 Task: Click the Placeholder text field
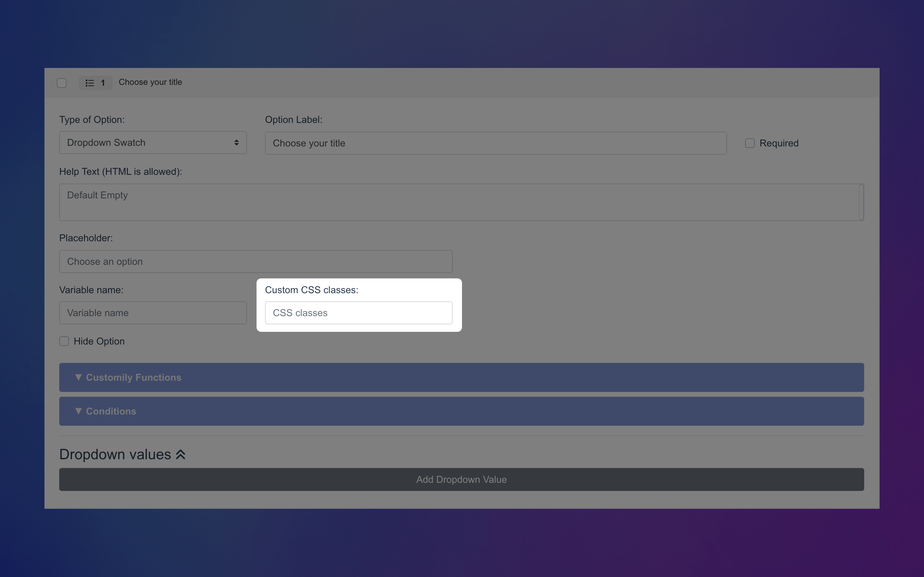[x=255, y=261]
